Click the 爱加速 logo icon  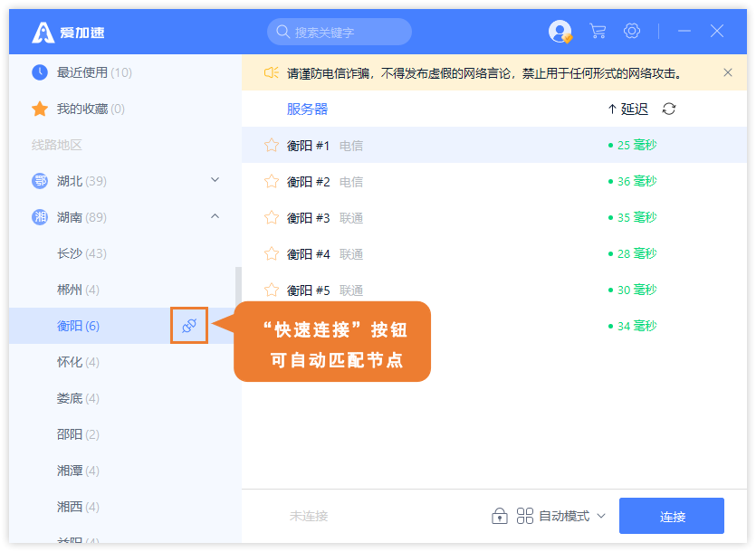pyautogui.click(x=43, y=33)
